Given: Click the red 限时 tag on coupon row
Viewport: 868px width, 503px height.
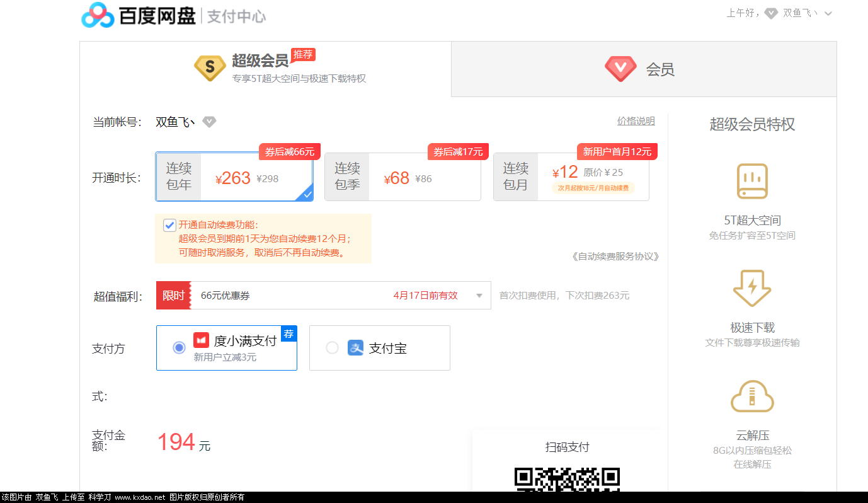Looking at the screenshot, I should click(x=173, y=296).
